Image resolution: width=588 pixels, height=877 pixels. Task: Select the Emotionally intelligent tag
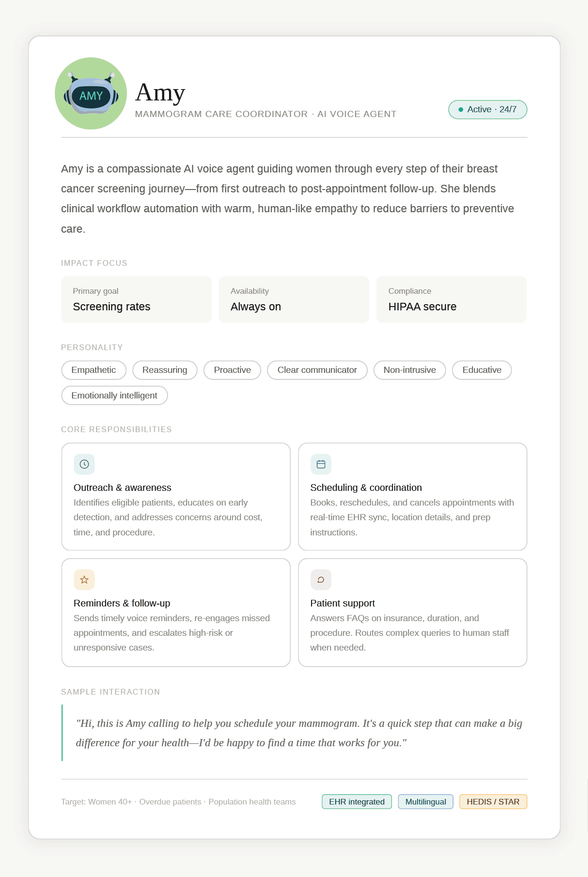coord(114,396)
